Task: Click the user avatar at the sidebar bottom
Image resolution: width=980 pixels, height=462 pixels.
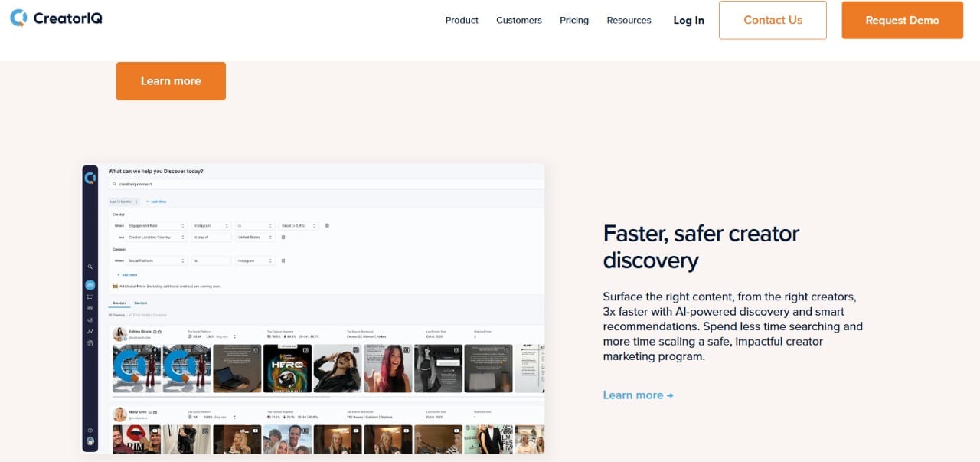Action: [90, 441]
